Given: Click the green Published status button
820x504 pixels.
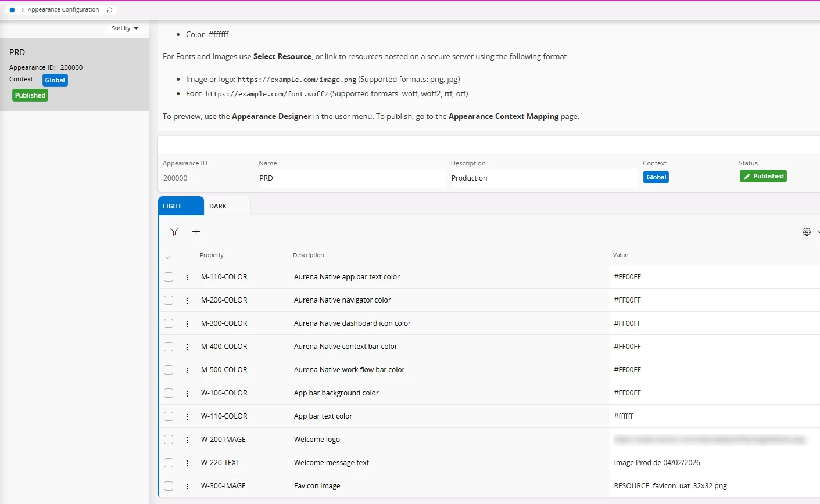Looking at the screenshot, I should [763, 176].
